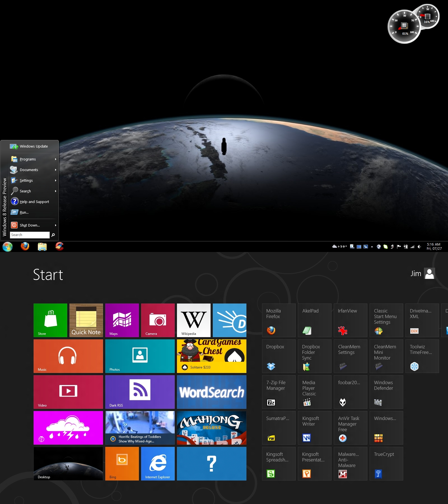Open the weather tile with storm cloud
Viewport: 448px width, 504px height.
pos(68,428)
